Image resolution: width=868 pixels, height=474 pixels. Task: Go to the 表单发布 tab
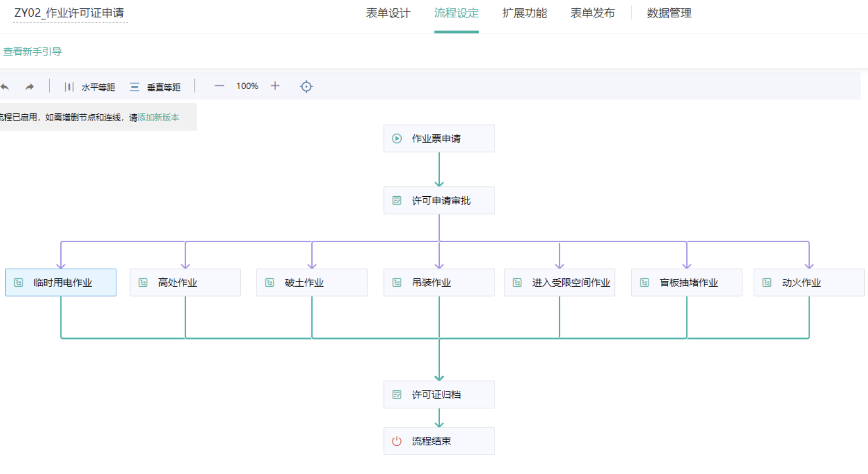(593, 14)
